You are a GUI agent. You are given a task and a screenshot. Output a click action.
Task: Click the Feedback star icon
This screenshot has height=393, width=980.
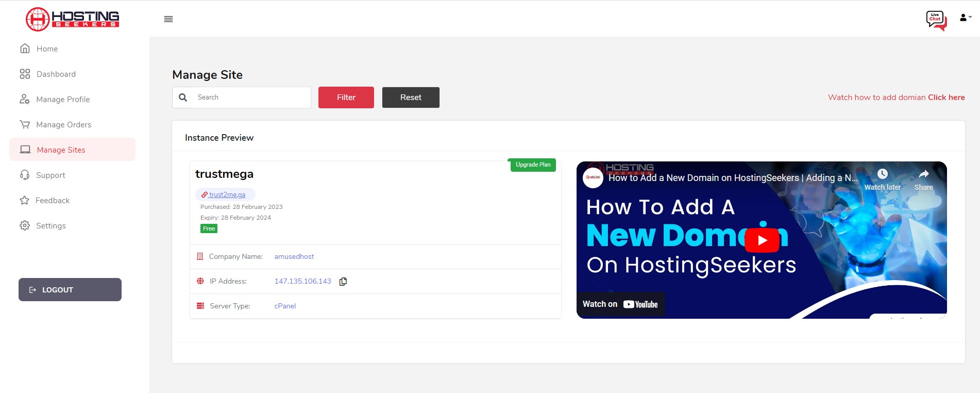click(24, 200)
